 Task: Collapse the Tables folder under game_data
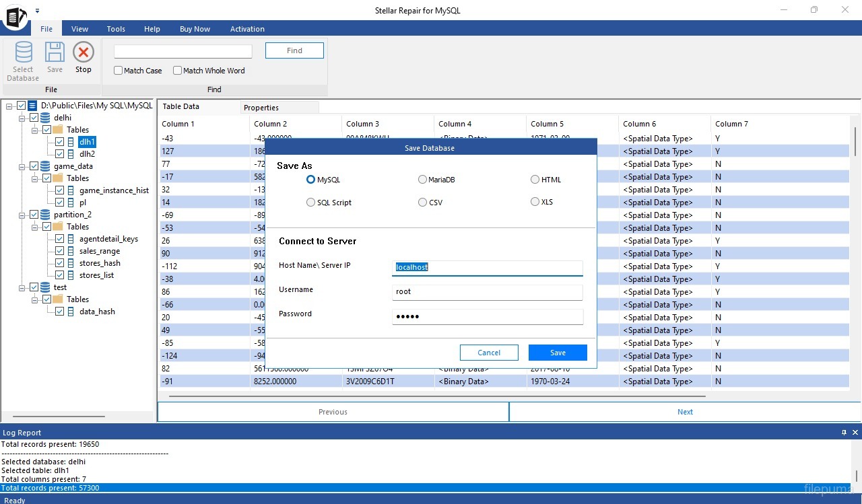click(x=35, y=178)
